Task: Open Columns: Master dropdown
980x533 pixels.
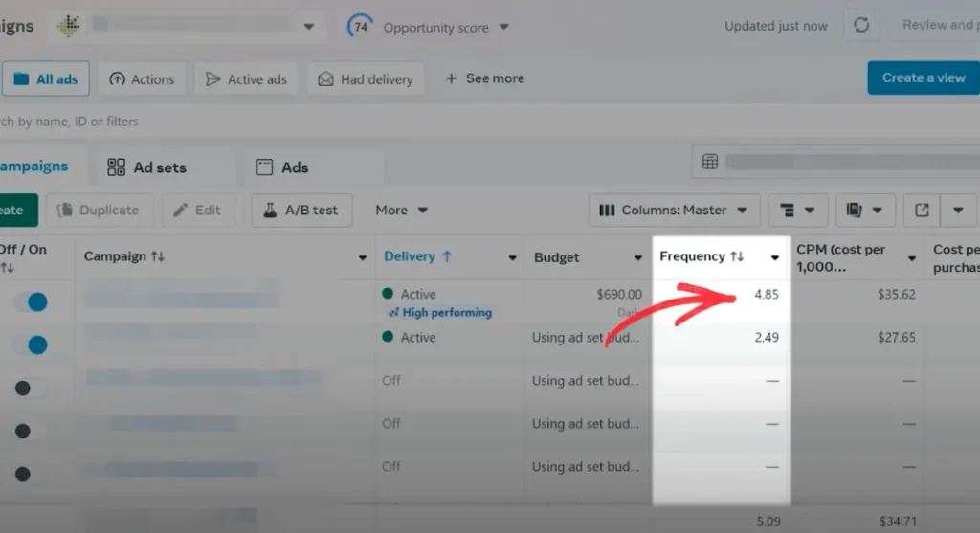Action: [674, 210]
